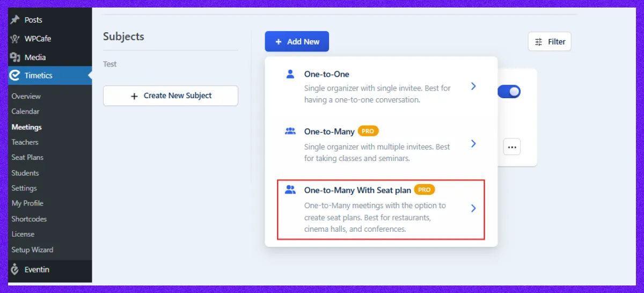644x293 pixels.
Task: Click the Seat plan two-people icon
Action: coord(290,189)
